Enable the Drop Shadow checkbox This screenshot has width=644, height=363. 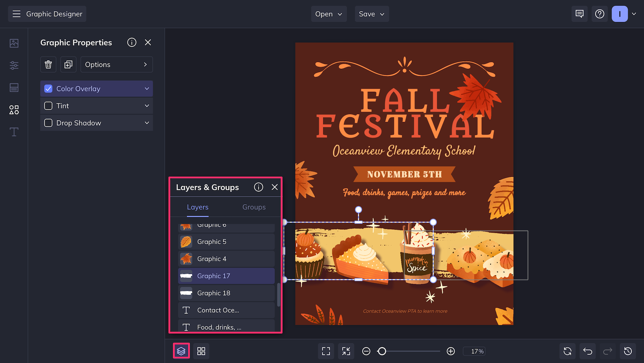48,123
